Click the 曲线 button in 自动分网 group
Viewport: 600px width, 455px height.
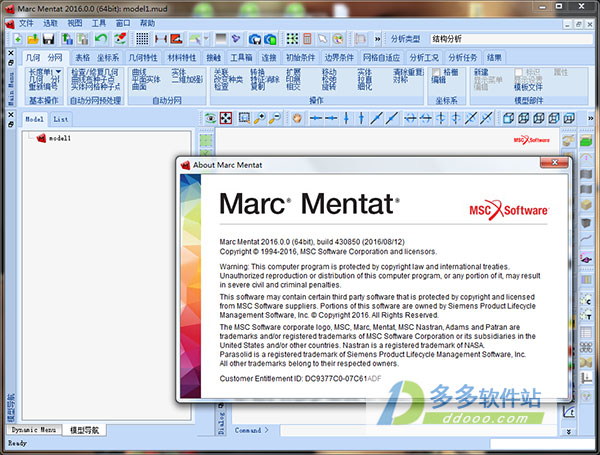click(x=139, y=72)
